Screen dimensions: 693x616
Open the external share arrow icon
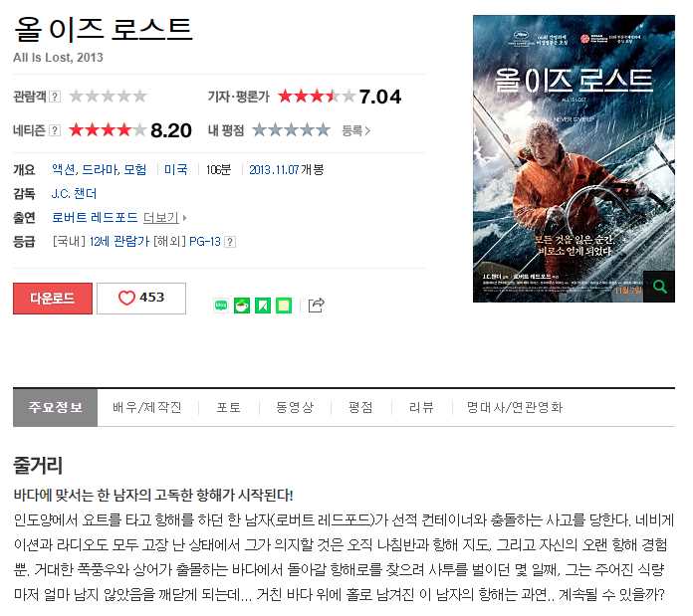(316, 306)
